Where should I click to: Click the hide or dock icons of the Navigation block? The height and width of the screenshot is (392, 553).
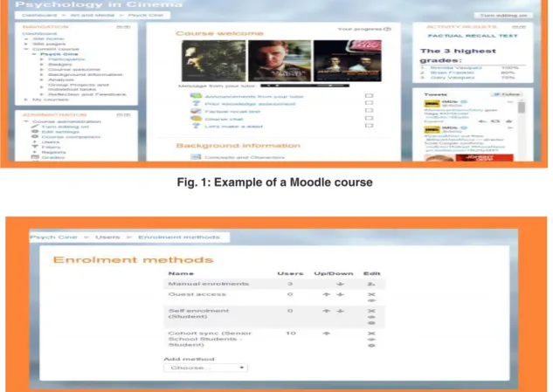pyautogui.click(x=123, y=27)
